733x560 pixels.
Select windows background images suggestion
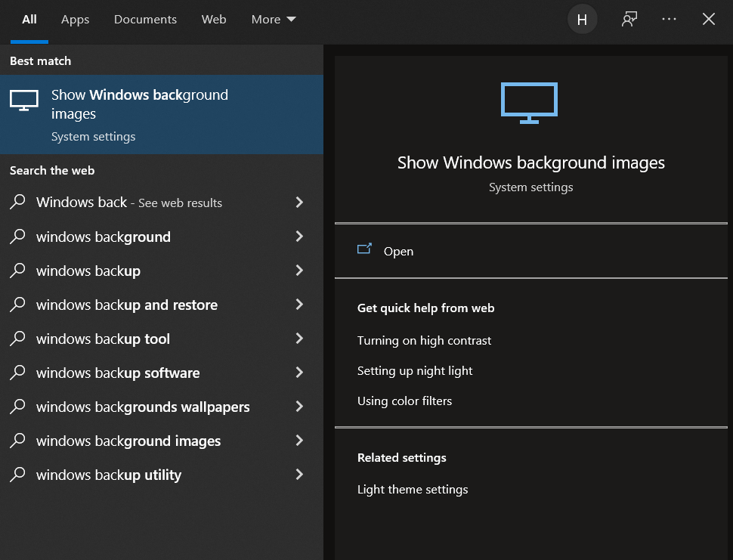[x=162, y=441]
